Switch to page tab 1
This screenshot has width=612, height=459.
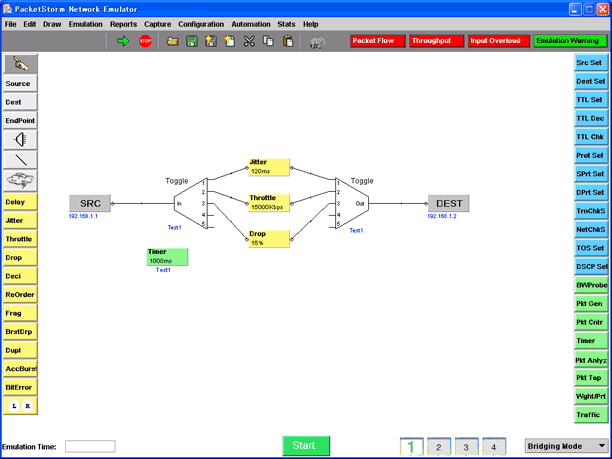412,447
